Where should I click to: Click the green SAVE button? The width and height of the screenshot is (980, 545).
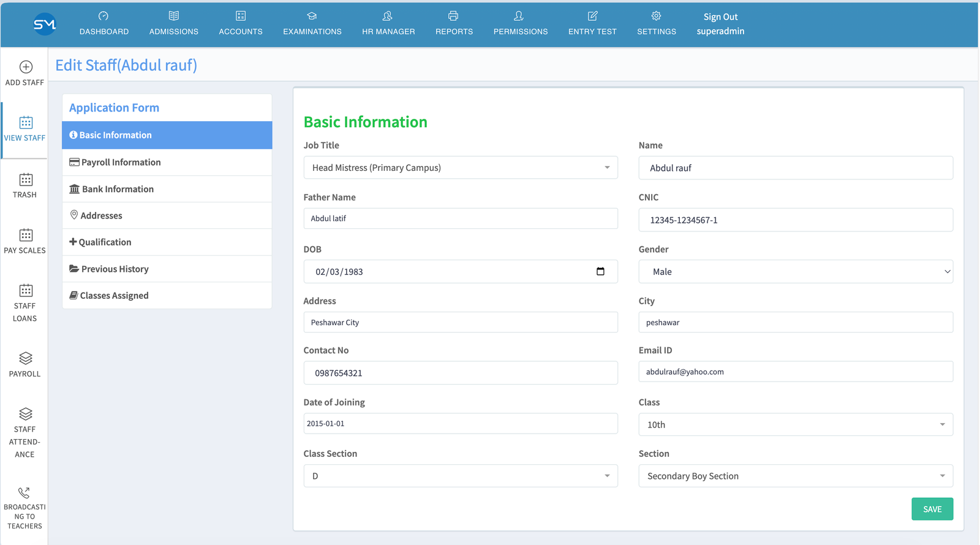pyautogui.click(x=932, y=509)
